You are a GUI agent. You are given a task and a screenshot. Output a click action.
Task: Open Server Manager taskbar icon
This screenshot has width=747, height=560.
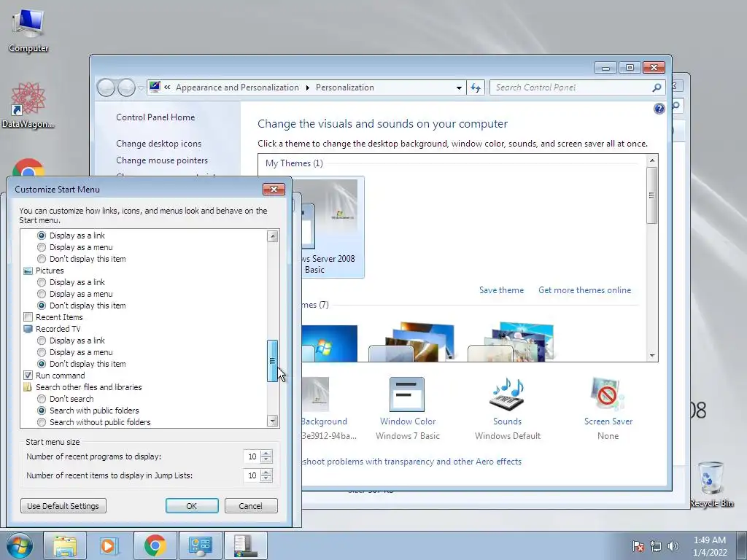coord(245,545)
